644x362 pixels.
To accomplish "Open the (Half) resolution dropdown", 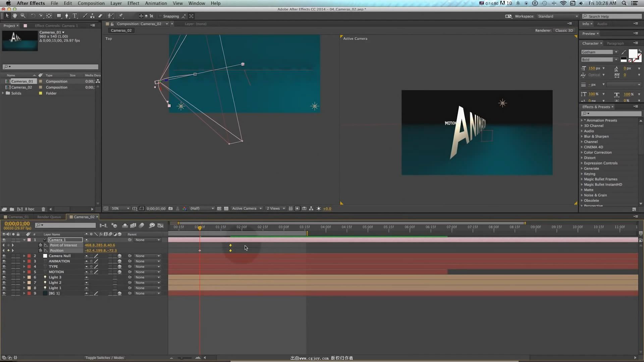I will point(202,208).
